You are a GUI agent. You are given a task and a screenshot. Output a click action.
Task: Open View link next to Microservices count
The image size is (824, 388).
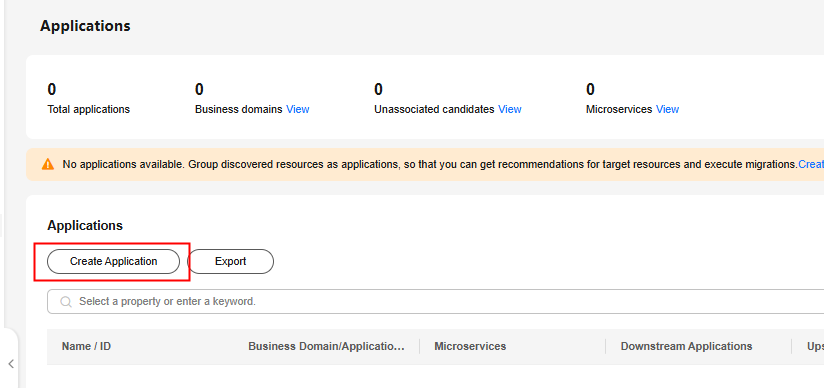tap(667, 109)
